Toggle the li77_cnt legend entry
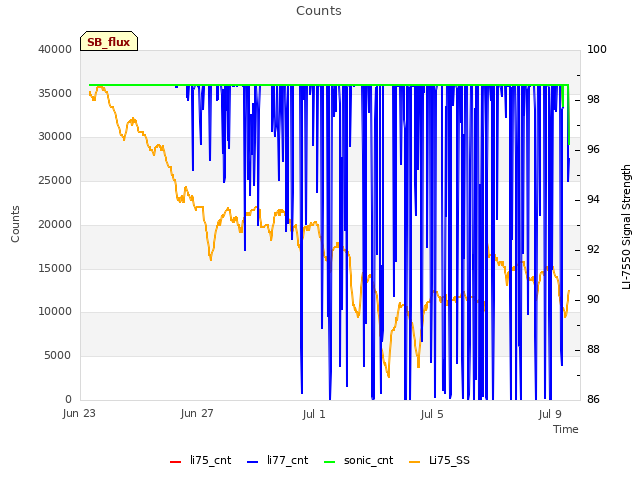 (278, 460)
